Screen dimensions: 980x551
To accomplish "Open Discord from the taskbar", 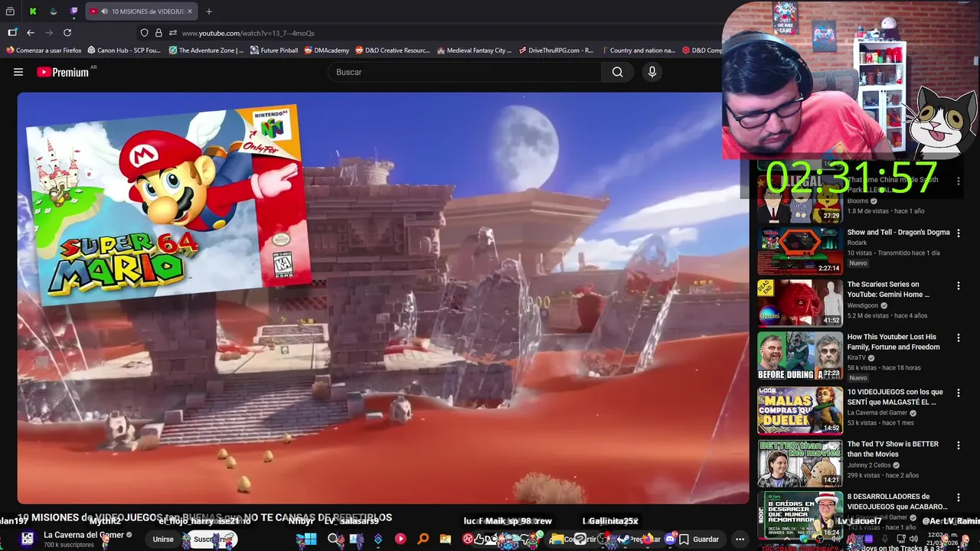I will 671,540.
